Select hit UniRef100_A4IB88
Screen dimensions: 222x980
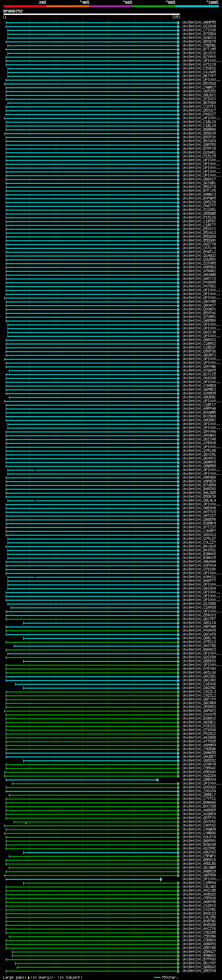tap(199, 737)
